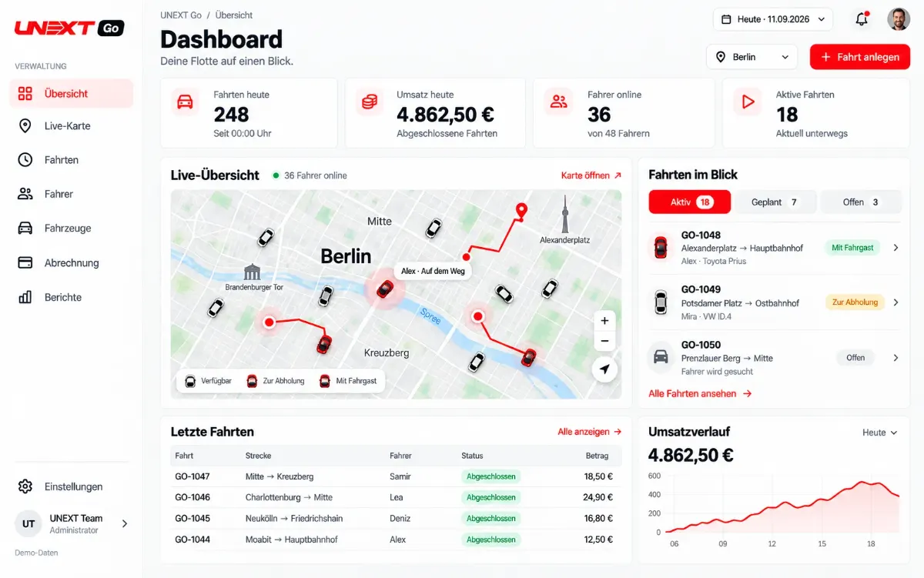Viewport: 924px width, 578px height.
Task: Click the 36 Fahrer online indicator
Action: (x=310, y=175)
